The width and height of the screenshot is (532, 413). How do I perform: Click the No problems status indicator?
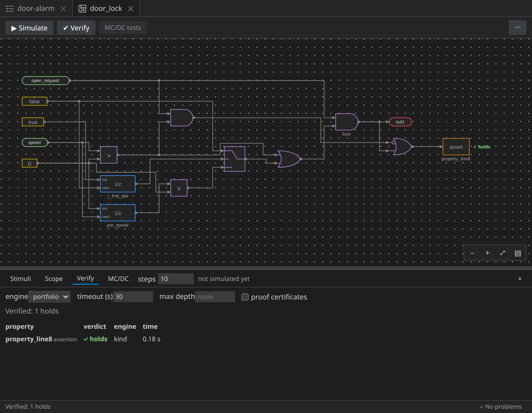[500, 406]
